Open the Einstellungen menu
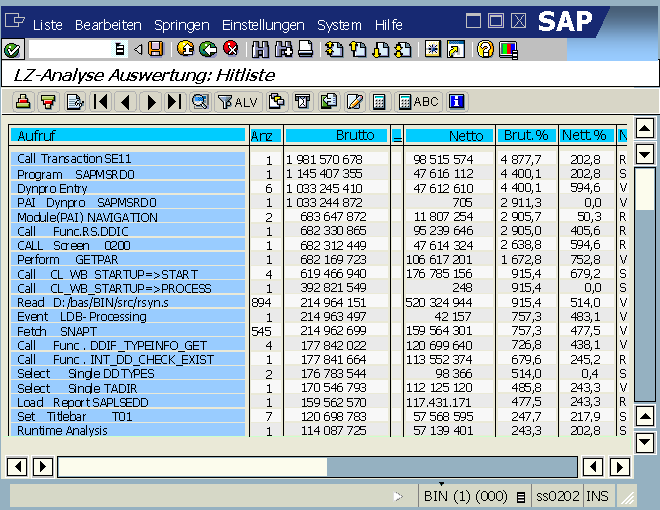The height and width of the screenshot is (510, 660). 263,25
